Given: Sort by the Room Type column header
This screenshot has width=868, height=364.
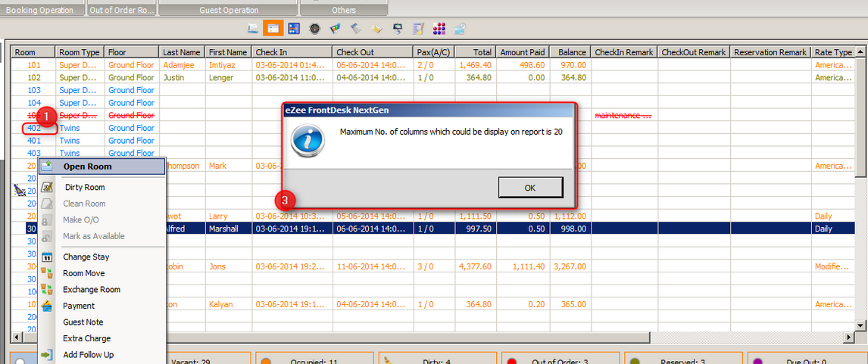Looking at the screenshot, I should [x=80, y=52].
